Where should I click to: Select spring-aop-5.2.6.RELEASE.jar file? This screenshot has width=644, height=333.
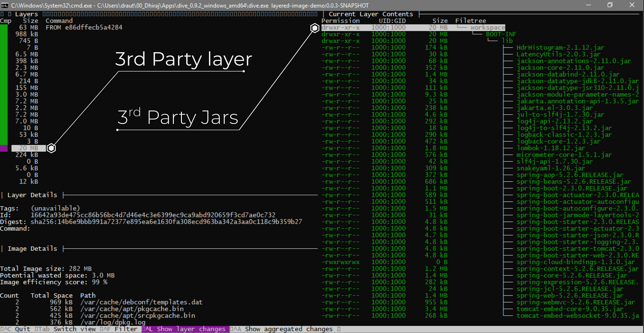coord(570,175)
